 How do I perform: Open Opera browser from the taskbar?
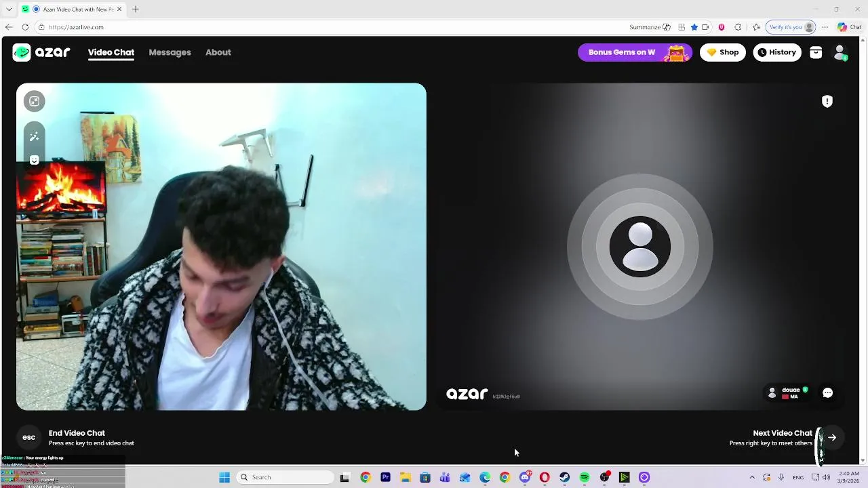coord(545,477)
